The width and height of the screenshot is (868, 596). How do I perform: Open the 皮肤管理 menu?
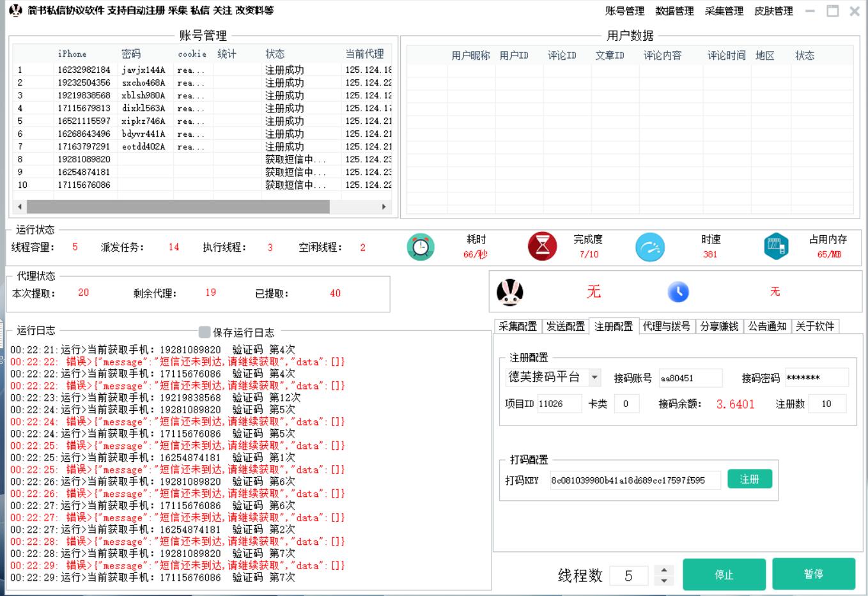pyautogui.click(x=775, y=11)
